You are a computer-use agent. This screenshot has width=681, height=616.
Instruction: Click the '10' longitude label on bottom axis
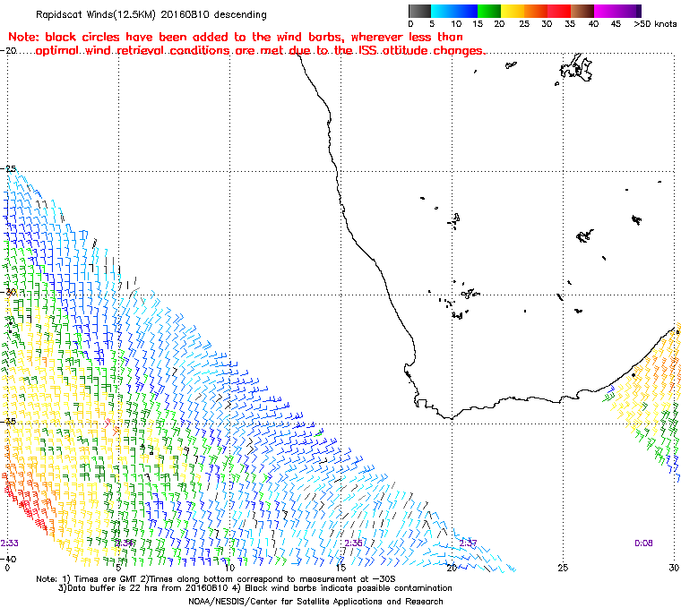(x=229, y=568)
